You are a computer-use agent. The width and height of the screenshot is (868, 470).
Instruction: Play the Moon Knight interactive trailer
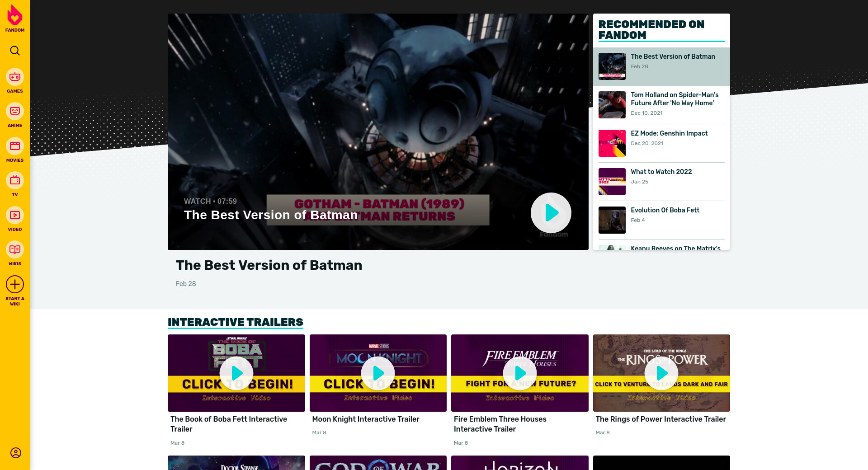click(x=378, y=373)
